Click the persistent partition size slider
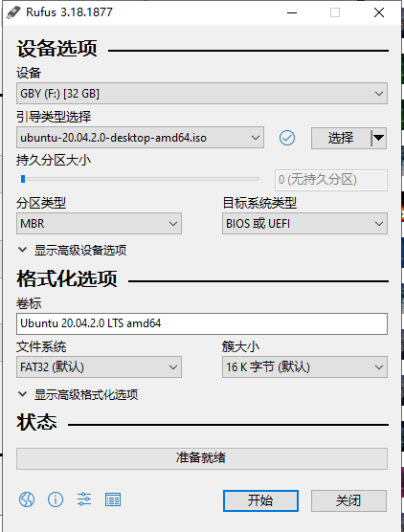 pyautogui.click(x=140, y=179)
